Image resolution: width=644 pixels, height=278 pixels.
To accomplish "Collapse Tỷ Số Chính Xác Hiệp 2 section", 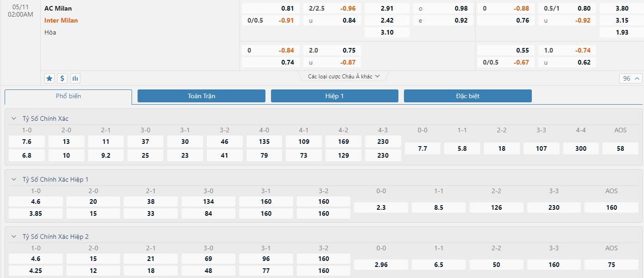I will 14,237.
